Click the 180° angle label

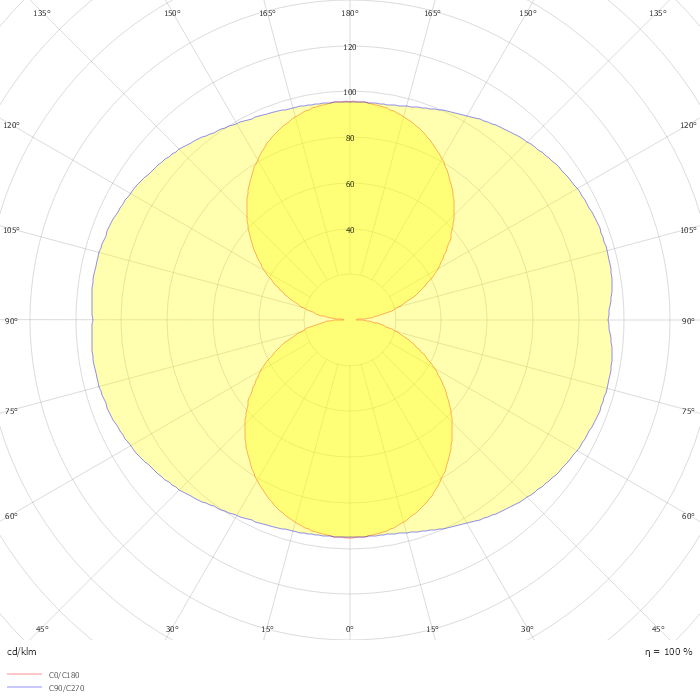click(x=350, y=13)
